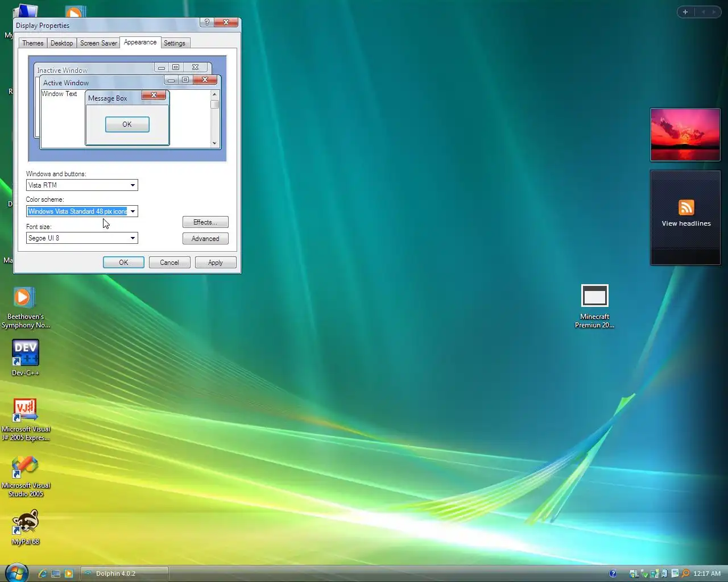Launch the Dev-C++ desktop shortcut

26,357
